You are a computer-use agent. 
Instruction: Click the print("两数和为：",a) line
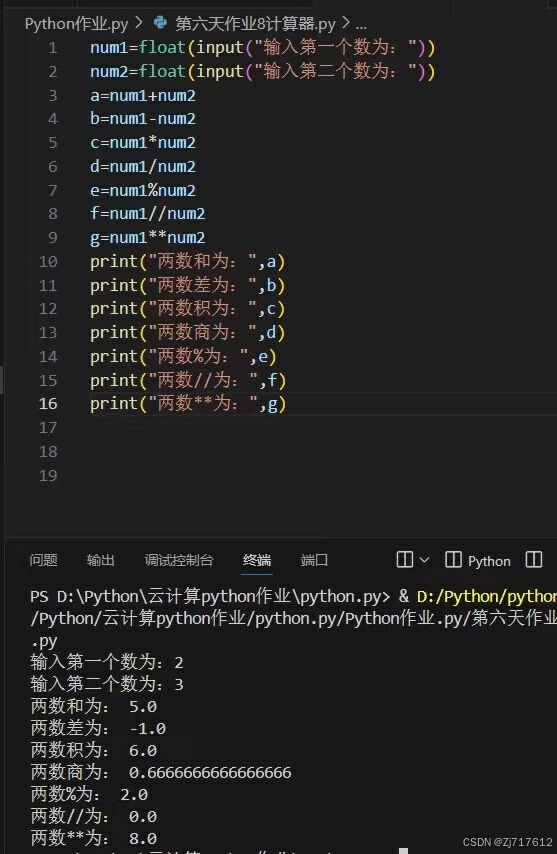pyautogui.click(x=188, y=262)
